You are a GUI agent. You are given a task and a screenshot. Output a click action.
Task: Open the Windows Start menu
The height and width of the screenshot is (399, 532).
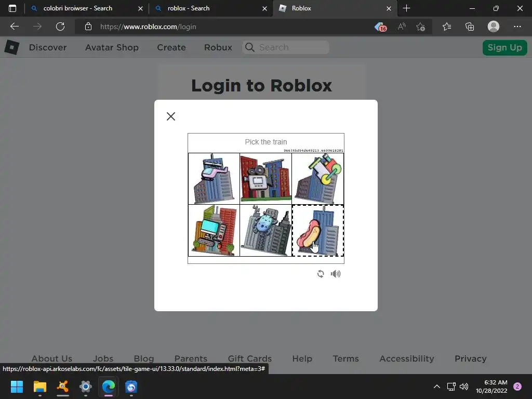pyautogui.click(x=17, y=387)
